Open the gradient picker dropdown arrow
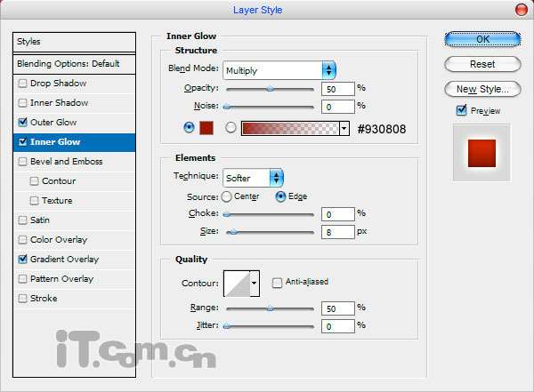 pos(344,128)
